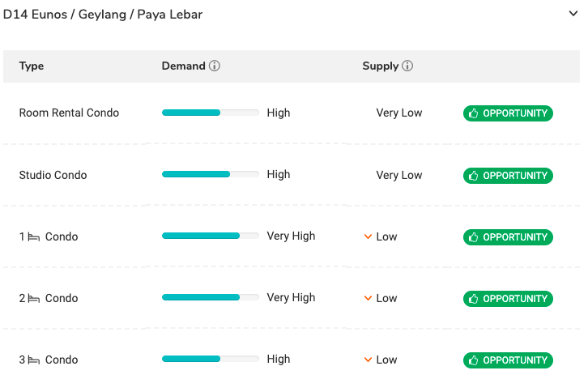The image size is (588, 379).
Task: Click the Supply info icon
Action: coord(407,66)
